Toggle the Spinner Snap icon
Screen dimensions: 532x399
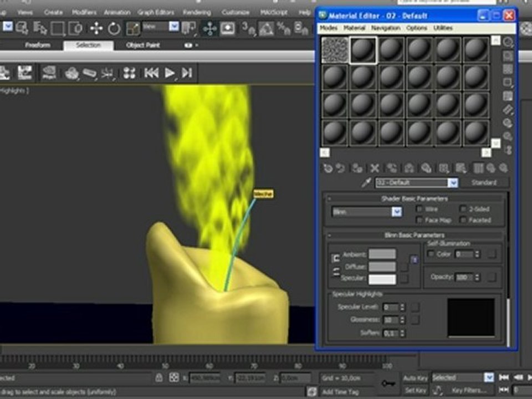[301, 28]
